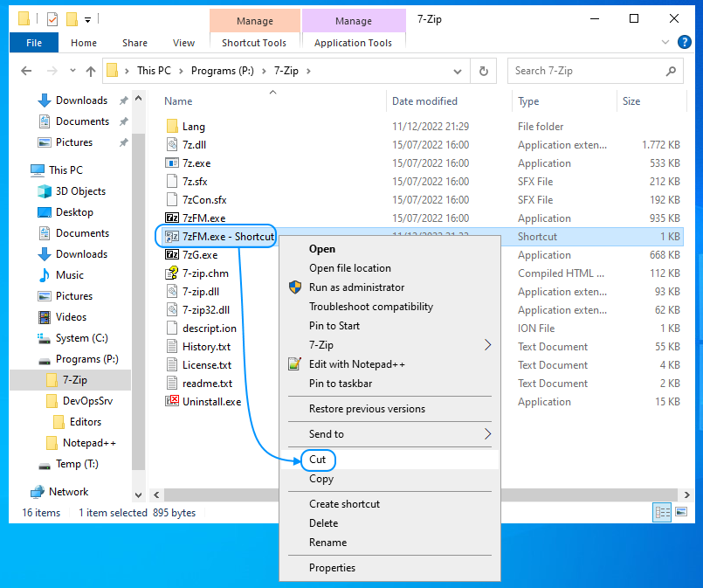Viewport: 703px width, 588px height.
Task: Sort by the Name column header
Action: [178, 101]
